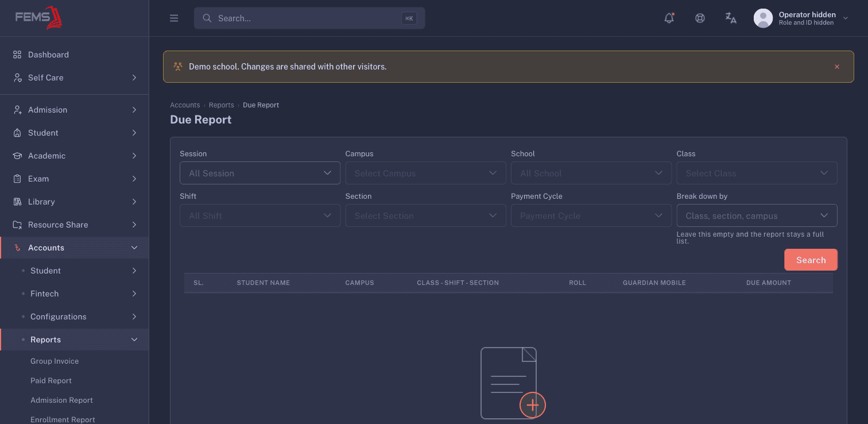Click the Student icon in sidebar
Viewport: 868px width, 424px height.
tap(17, 133)
